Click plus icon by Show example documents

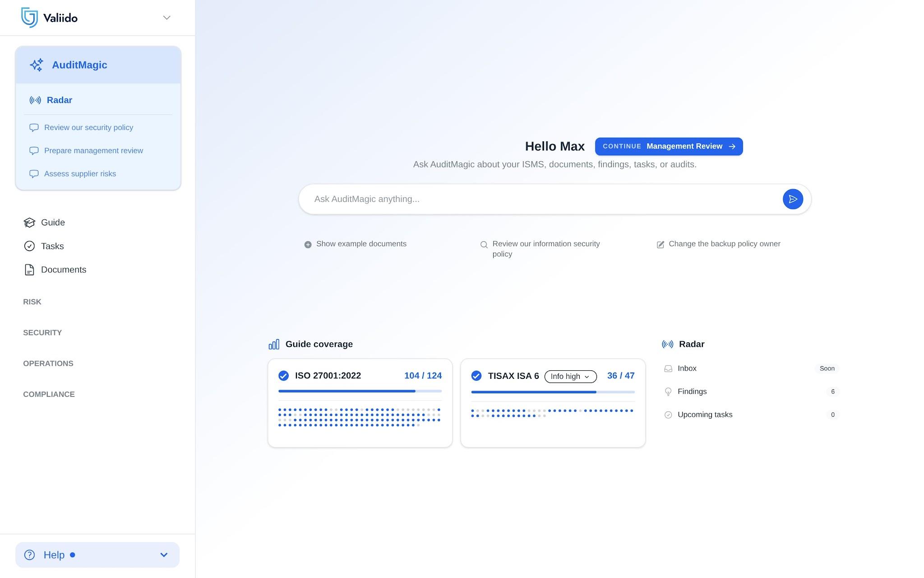click(x=308, y=245)
